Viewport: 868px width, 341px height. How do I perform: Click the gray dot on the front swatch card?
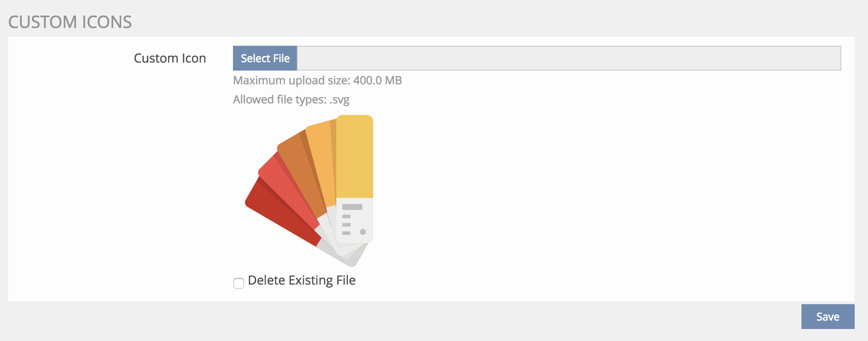[x=363, y=232]
